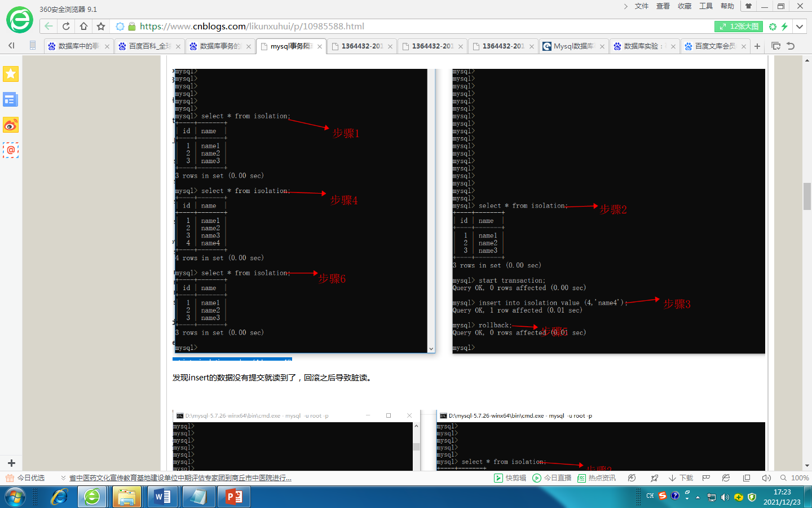812x508 pixels.
Task: Open the mobile favorites phone icon
Action: coord(33,46)
